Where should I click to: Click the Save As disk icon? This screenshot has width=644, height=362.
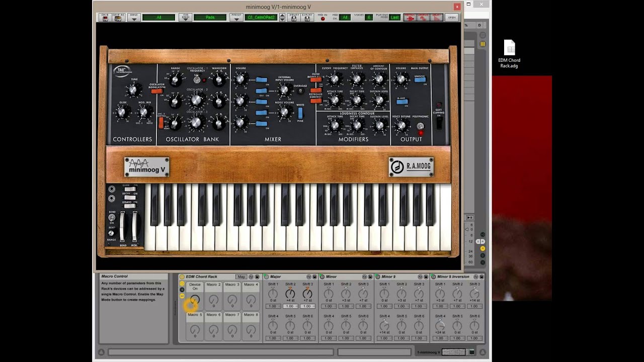[119, 18]
